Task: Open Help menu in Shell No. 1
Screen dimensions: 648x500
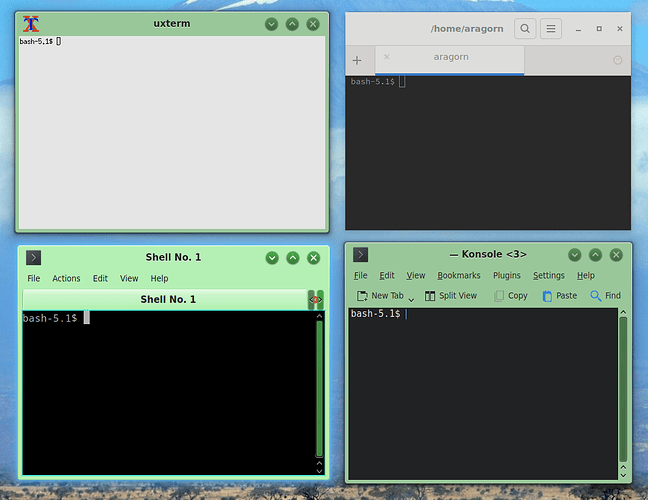Action: 159,279
